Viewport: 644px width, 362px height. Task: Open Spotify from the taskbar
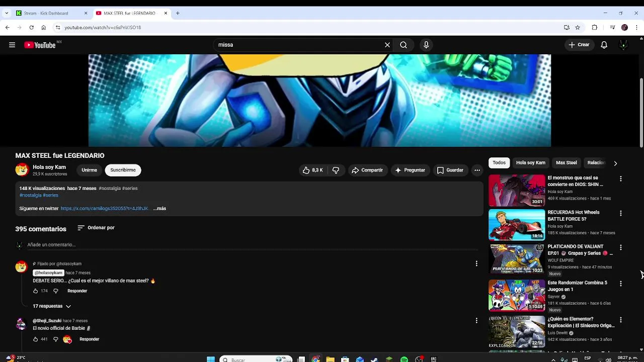[404, 359]
